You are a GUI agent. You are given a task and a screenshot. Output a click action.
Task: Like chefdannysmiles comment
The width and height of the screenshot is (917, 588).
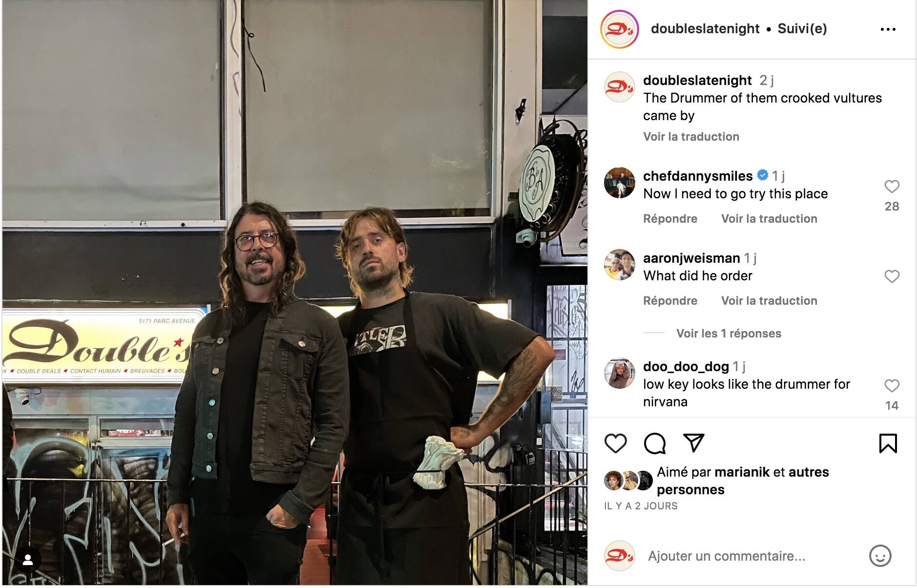tap(892, 186)
